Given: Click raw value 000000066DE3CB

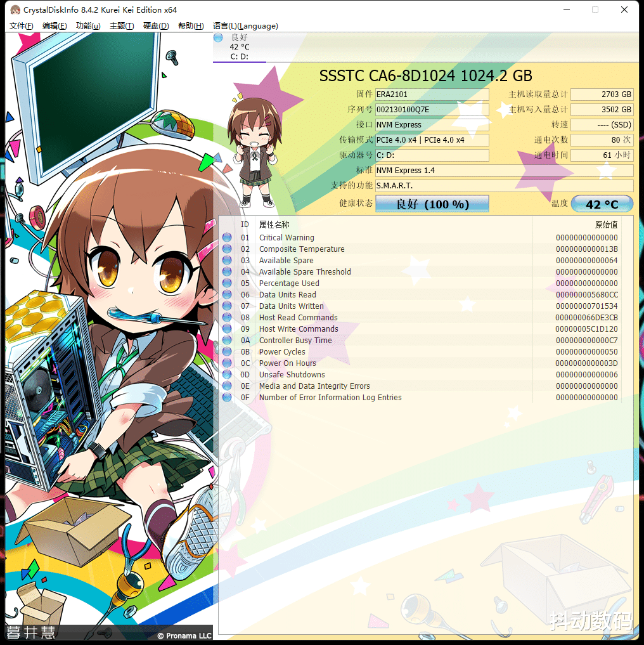Looking at the screenshot, I should coord(586,317).
